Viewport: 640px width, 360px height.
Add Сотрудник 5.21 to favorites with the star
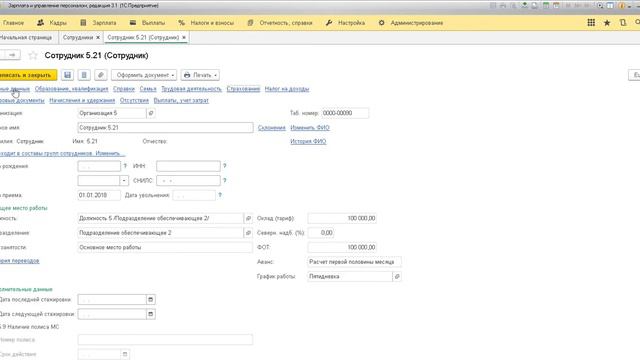coord(33,55)
